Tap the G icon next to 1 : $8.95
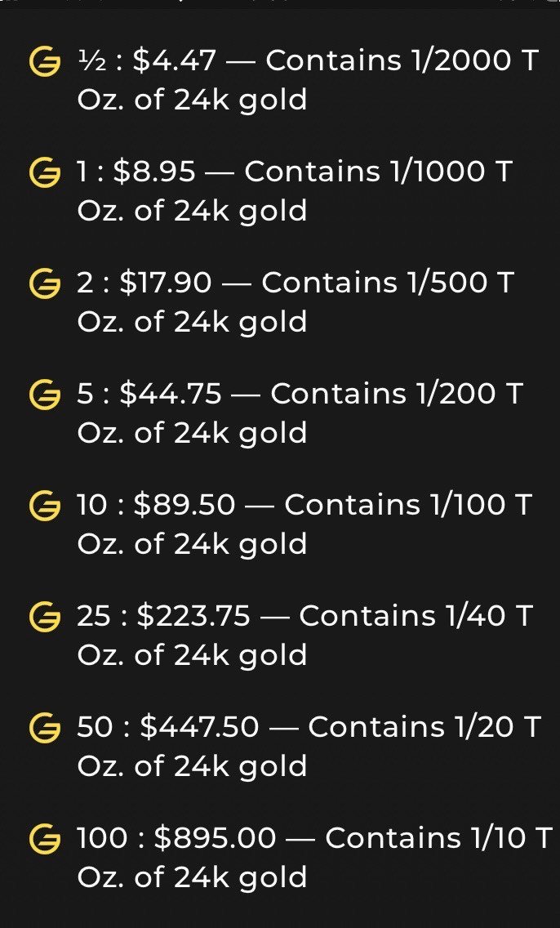This screenshot has width=560, height=928. [44, 172]
